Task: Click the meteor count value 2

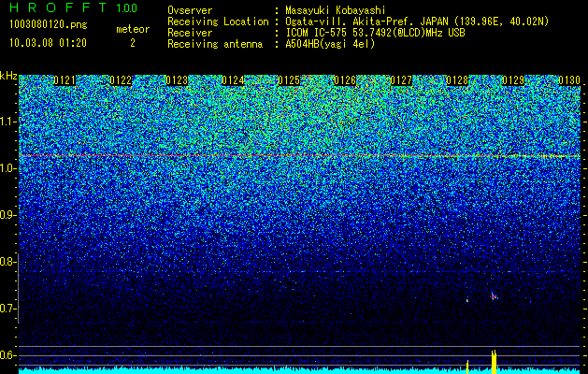Action: point(133,43)
